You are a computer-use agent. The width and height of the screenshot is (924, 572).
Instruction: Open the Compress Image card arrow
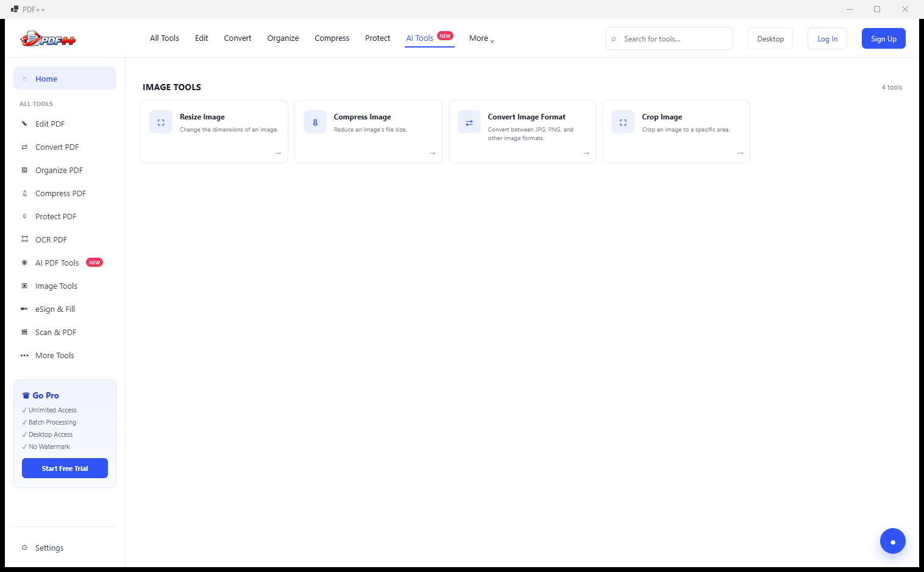point(432,153)
